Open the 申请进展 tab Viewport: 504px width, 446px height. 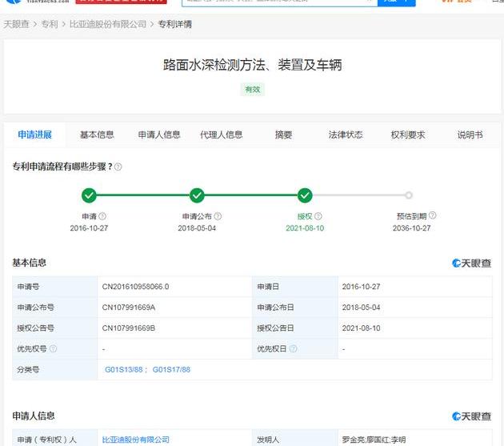tap(34, 135)
